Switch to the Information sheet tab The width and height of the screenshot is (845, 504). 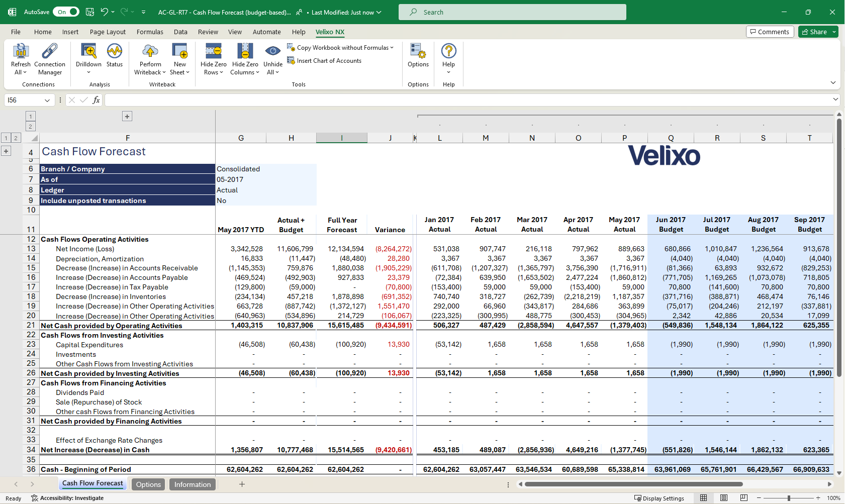[193, 484]
